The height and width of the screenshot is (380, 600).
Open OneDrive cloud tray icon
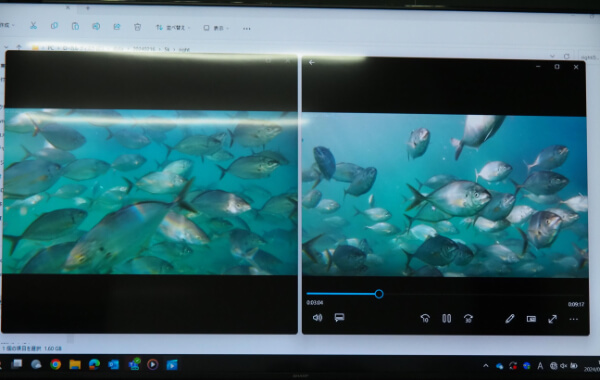coord(499,366)
